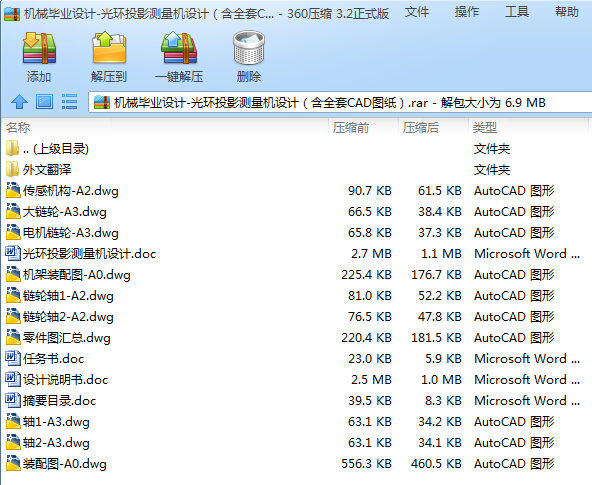Viewport: 592px width, 485px height.
Task: Click the 一键解压 one-click extract icon
Action: click(179, 48)
